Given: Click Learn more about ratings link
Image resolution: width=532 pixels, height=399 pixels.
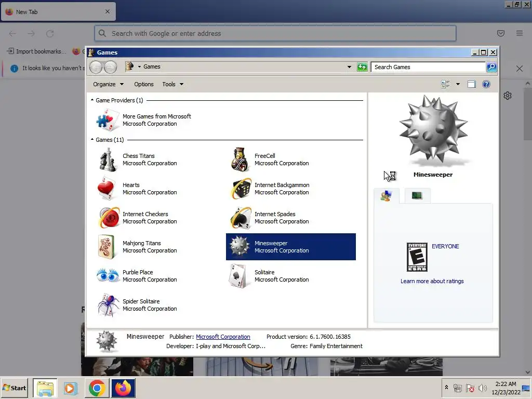Looking at the screenshot, I should pos(432,281).
